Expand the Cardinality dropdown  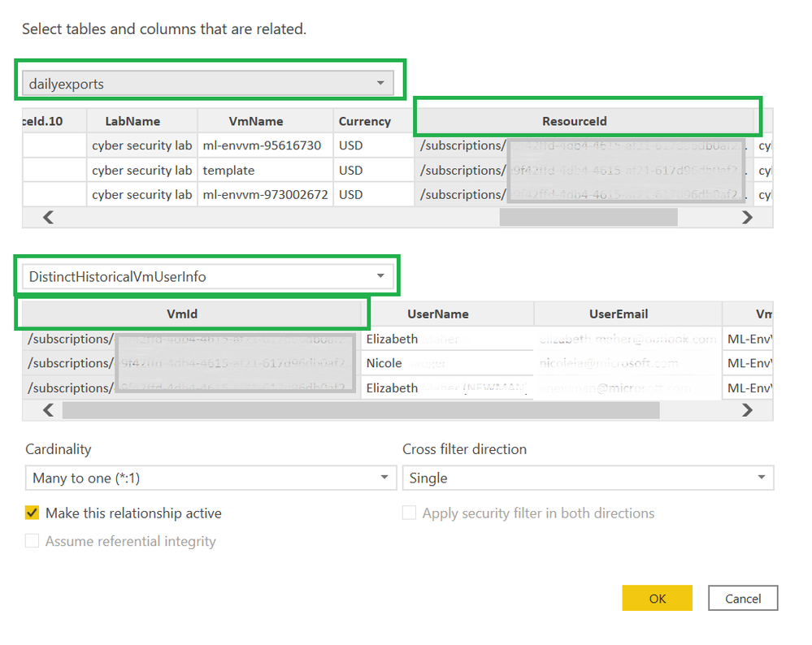pos(210,478)
